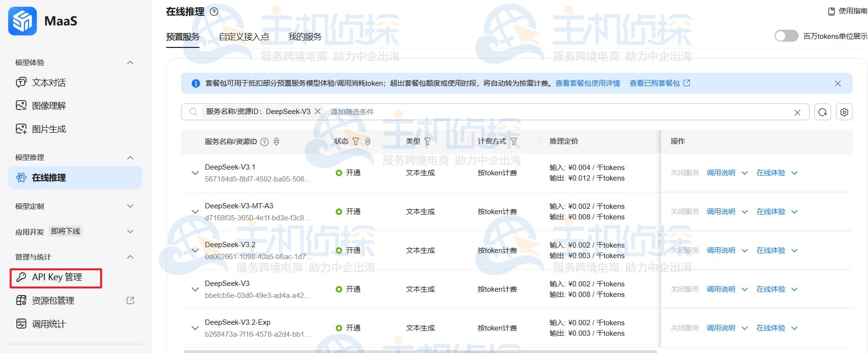Screen dimensions: 868x353
Task: Expand the DeepSeek-V3.2-Exp row details
Action: [x=195, y=328]
